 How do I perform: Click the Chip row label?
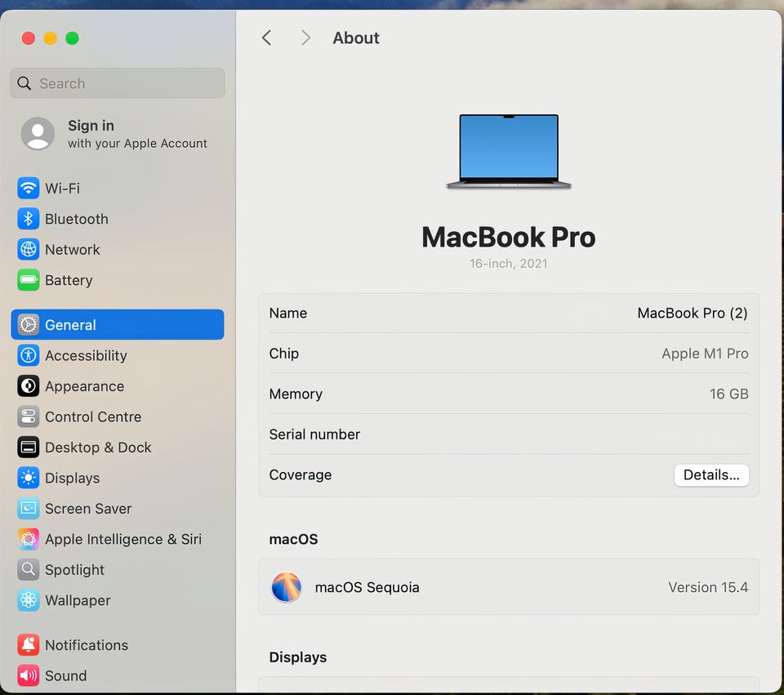[284, 354]
